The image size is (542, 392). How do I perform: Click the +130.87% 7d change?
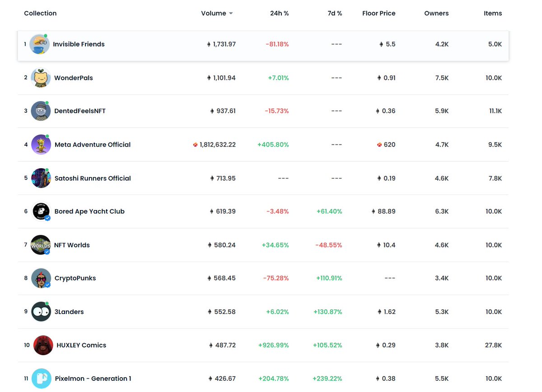click(328, 312)
